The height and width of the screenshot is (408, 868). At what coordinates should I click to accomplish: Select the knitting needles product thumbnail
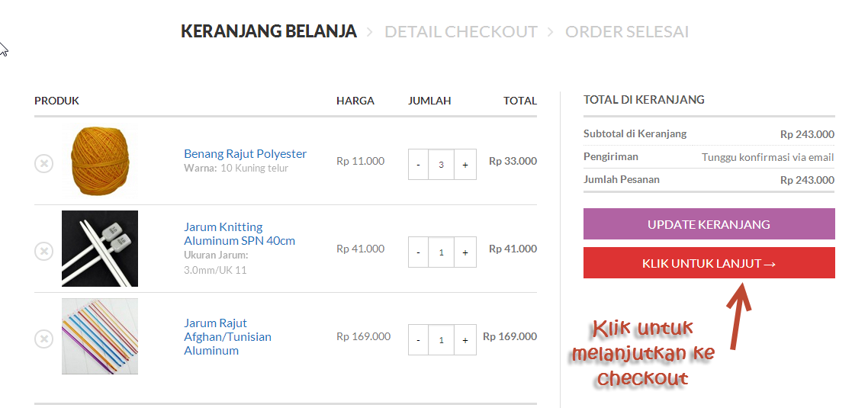(100, 249)
